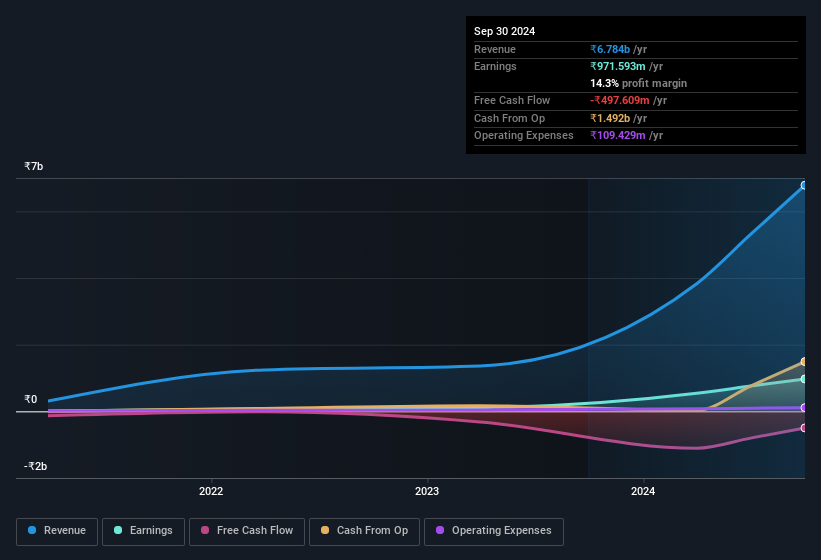Click the -₹497.609m free cash flow value
This screenshot has width=821, height=560.
click(620, 100)
